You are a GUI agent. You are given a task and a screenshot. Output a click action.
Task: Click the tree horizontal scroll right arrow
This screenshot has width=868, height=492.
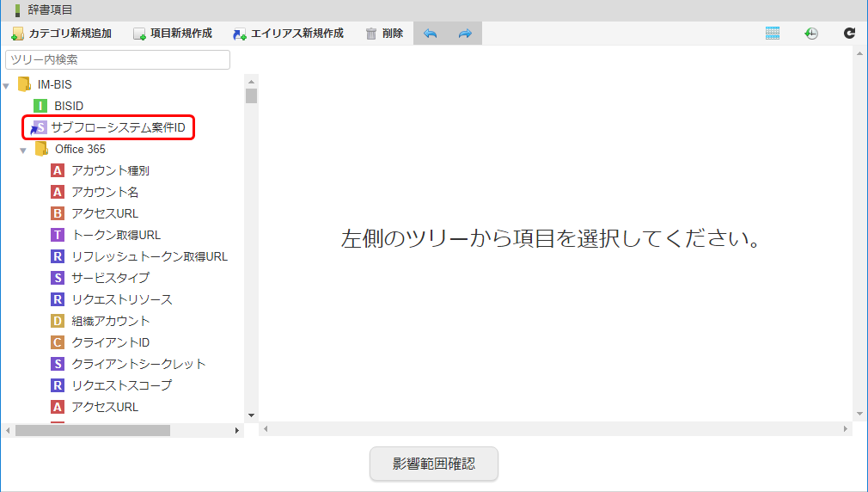[x=237, y=430]
